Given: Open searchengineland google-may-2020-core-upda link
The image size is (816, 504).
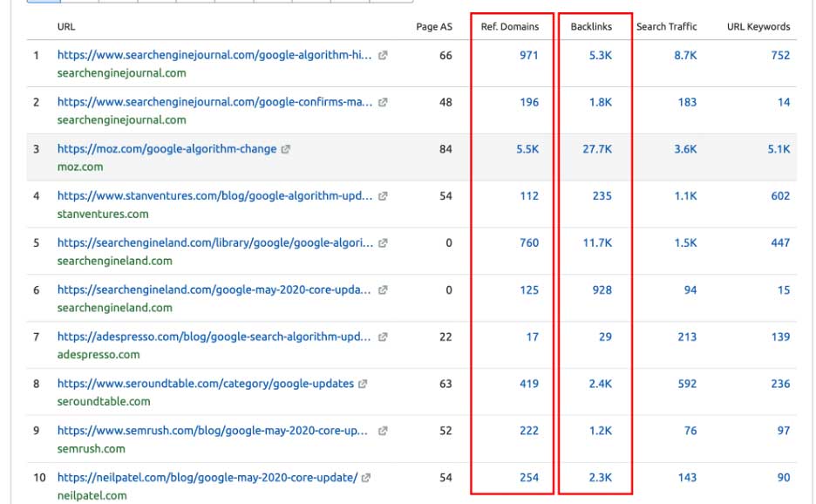Looking at the screenshot, I should click(x=214, y=289).
